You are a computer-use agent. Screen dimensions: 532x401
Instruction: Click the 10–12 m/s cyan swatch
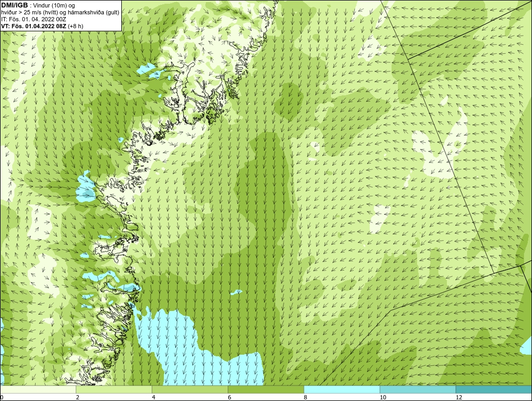(x=418, y=389)
